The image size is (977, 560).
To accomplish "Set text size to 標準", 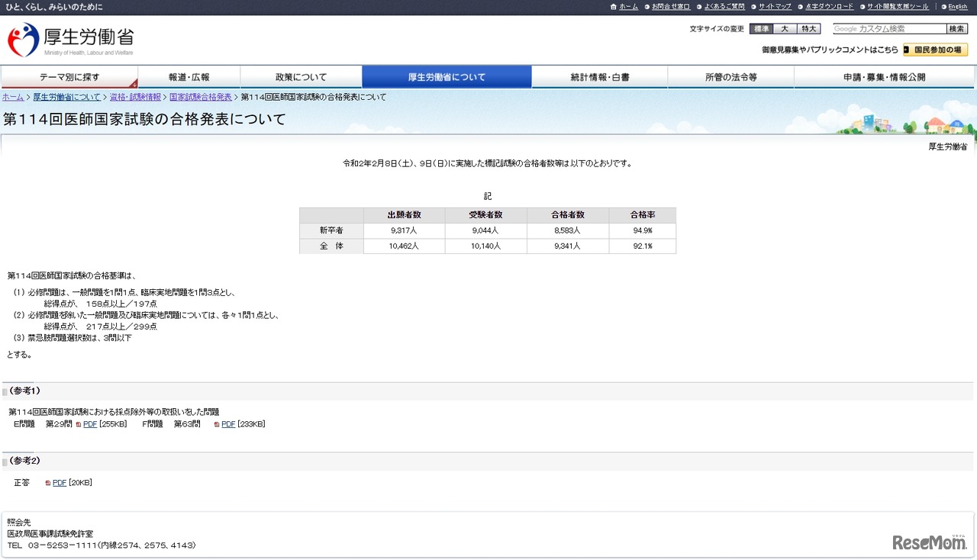I will click(x=760, y=28).
